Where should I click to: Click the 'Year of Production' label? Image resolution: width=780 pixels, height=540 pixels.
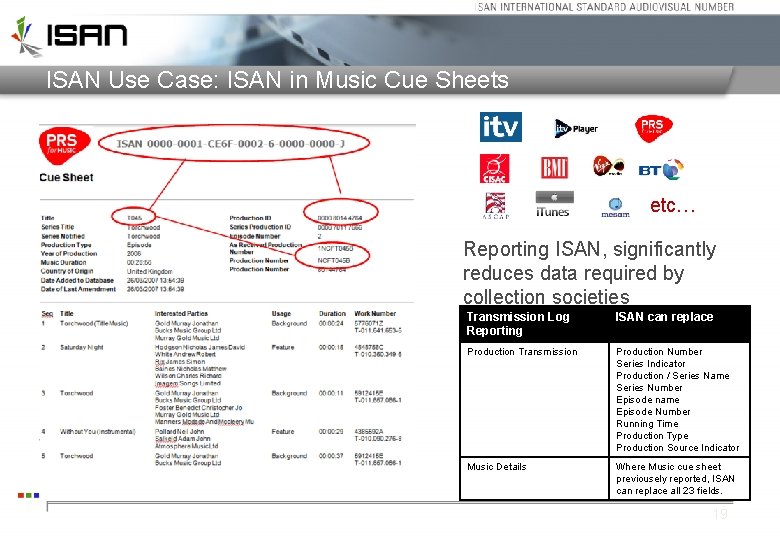[69, 254]
